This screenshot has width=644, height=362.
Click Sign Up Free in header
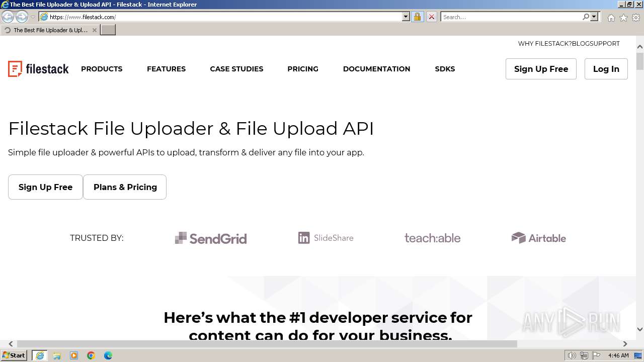click(541, 69)
